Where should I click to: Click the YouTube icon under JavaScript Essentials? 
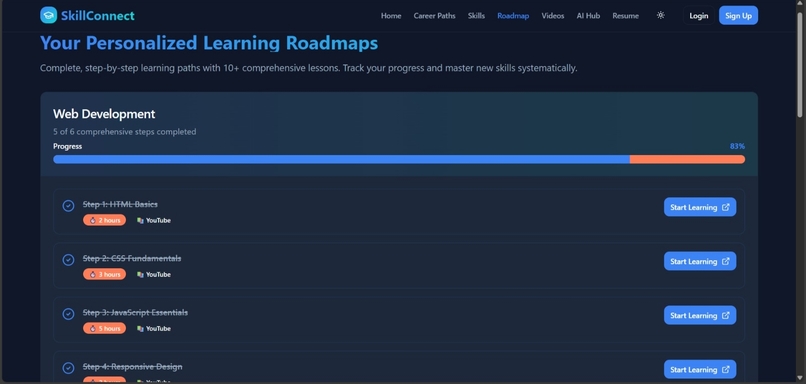tap(140, 328)
